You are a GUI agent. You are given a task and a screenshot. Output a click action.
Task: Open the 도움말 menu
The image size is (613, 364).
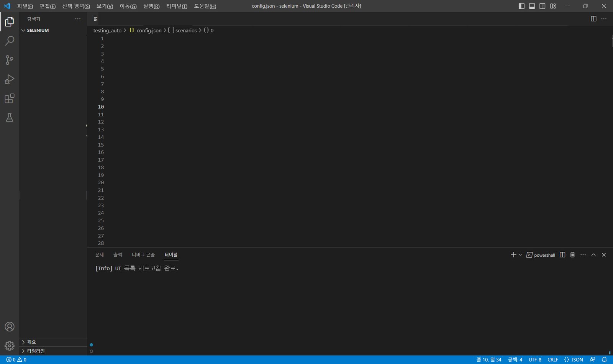(205, 6)
